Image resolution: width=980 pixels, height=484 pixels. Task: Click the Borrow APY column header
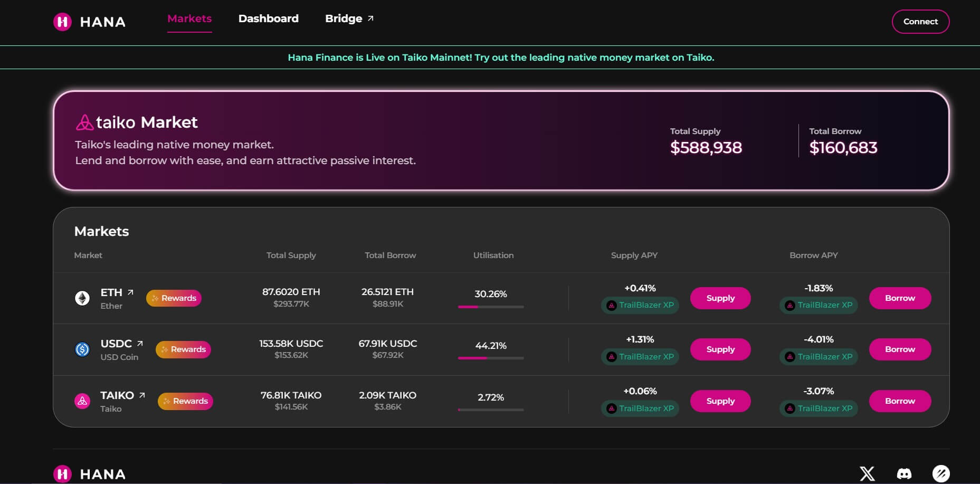(814, 255)
